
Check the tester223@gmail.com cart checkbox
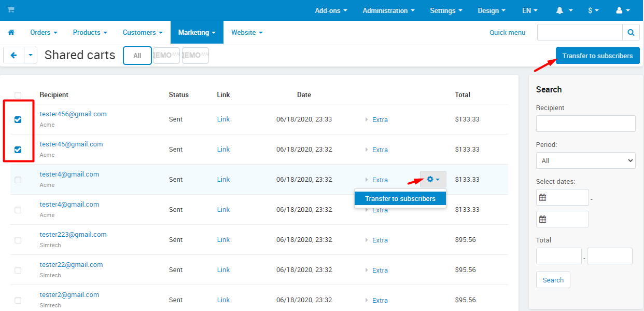click(x=18, y=240)
